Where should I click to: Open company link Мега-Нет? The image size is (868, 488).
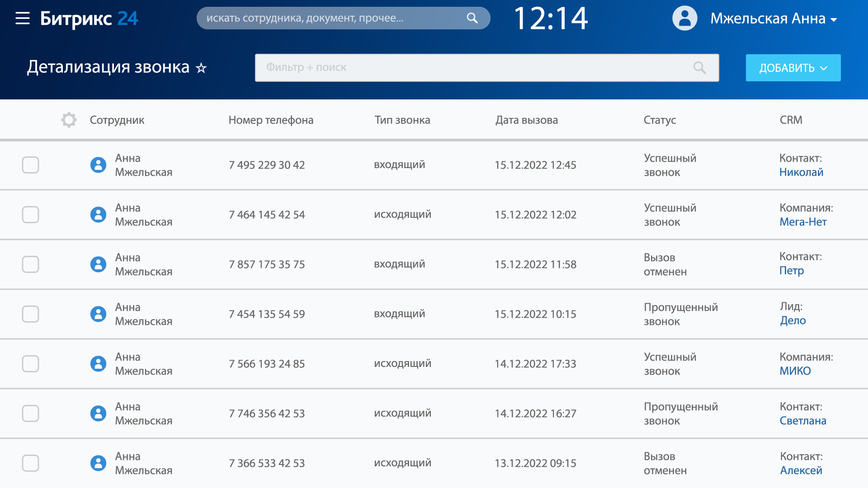pos(803,222)
